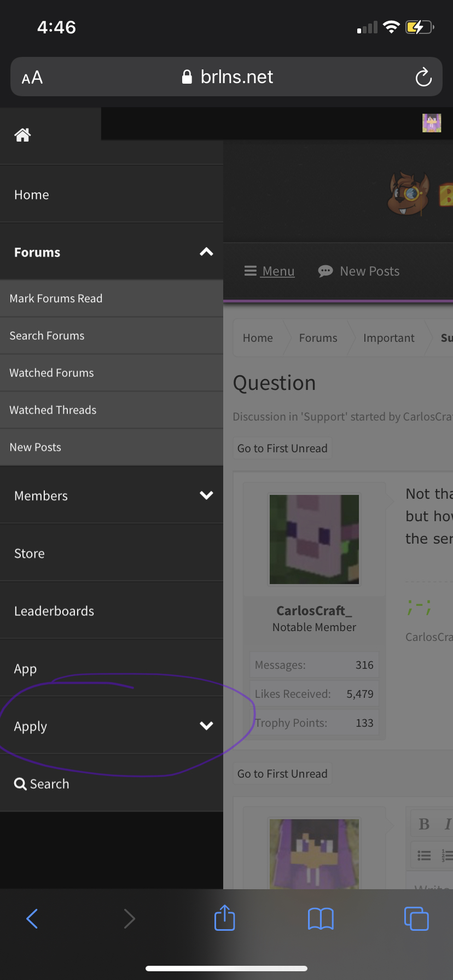Click the New Posts speech bubble link
The image size is (453, 980).
[359, 271]
